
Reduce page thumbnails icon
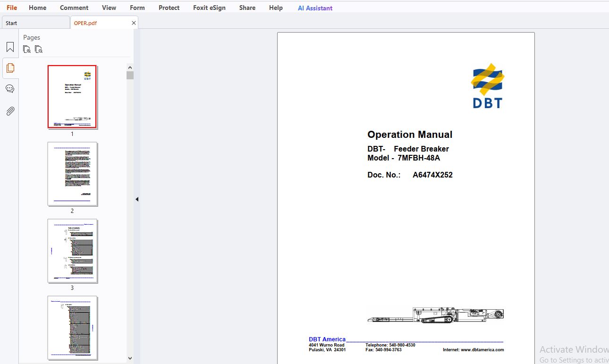tap(39, 49)
